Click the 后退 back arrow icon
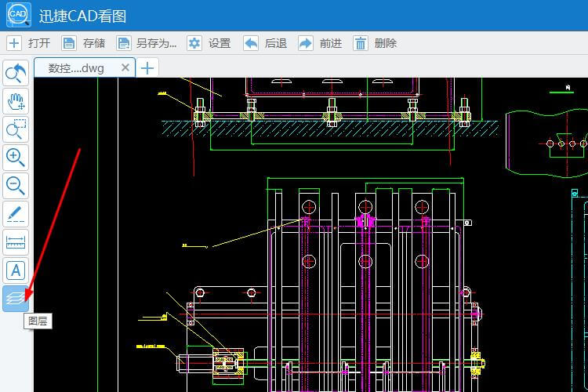This screenshot has height=392, width=588. click(x=251, y=43)
